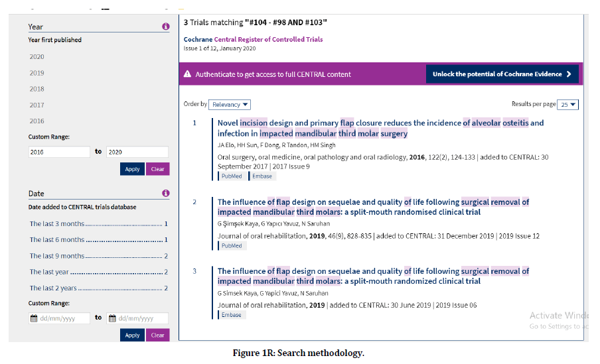The width and height of the screenshot is (600, 364).
Task: Click Apply under Date custom range
Action: click(x=132, y=335)
